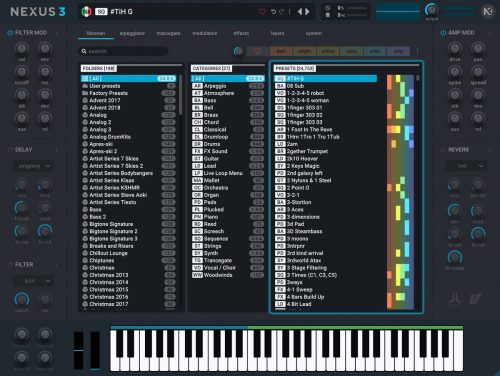Switch to the layers tab
Screen dimensions: 500x376
coord(277,33)
